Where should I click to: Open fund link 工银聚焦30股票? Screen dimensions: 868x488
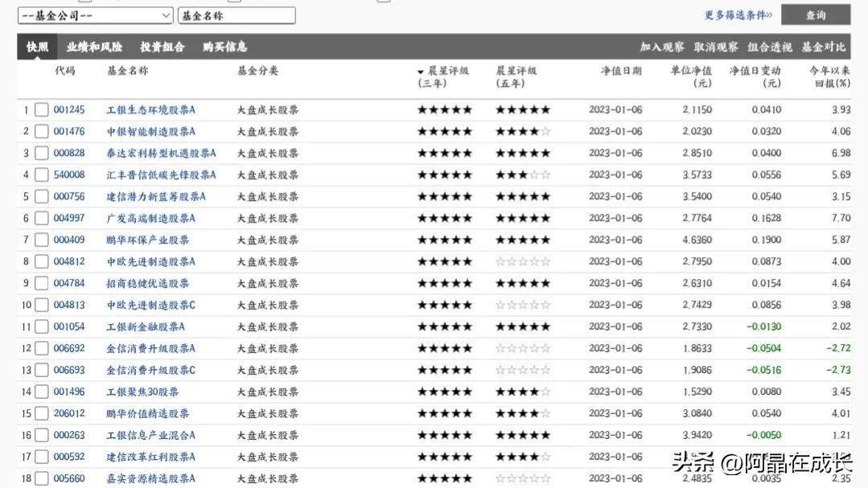pyautogui.click(x=142, y=392)
